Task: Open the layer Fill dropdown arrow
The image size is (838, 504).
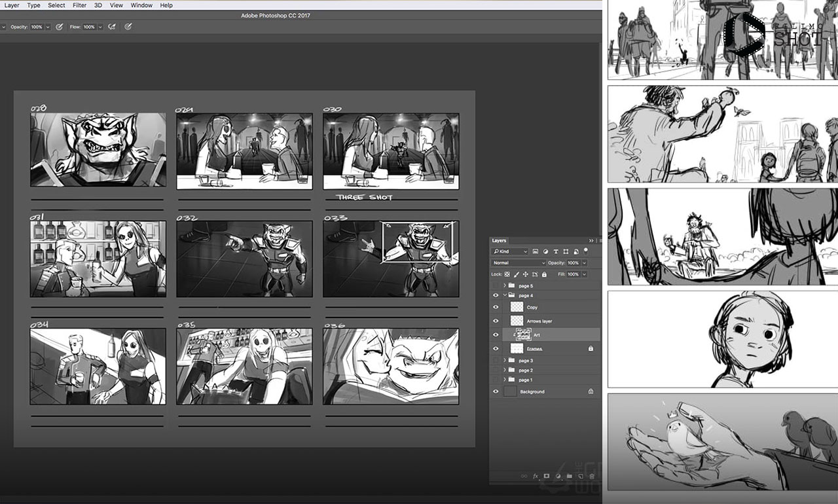Action: (x=584, y=274)
